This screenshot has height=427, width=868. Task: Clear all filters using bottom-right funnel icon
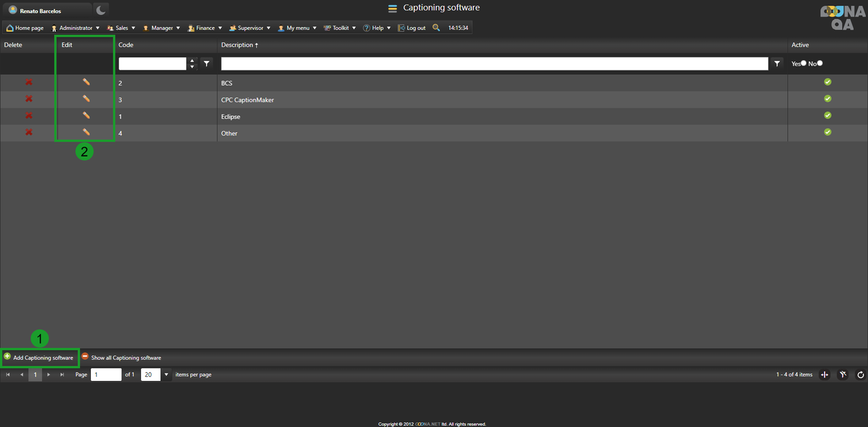coord(843,375)
